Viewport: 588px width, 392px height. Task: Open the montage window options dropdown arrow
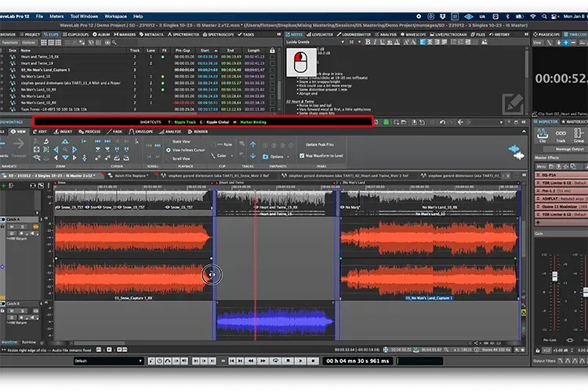[501, 122]
